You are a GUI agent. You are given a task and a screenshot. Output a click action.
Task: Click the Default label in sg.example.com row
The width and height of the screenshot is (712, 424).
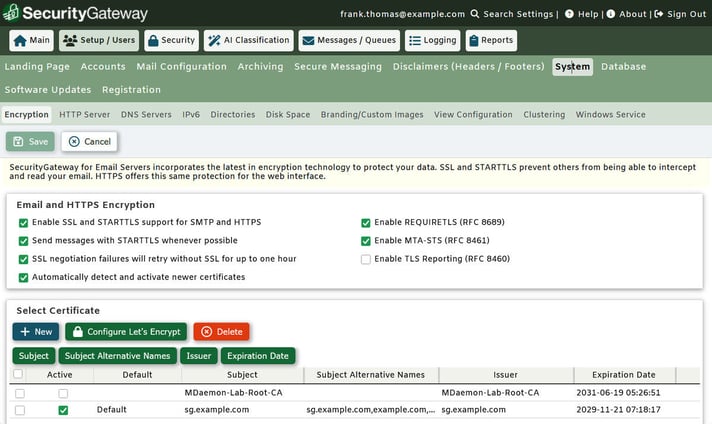(x=112, y=410)
